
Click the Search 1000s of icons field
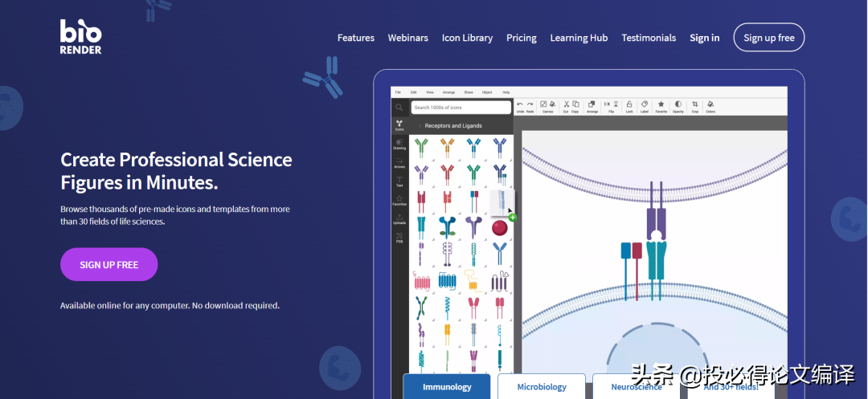(x=461, y=108)
